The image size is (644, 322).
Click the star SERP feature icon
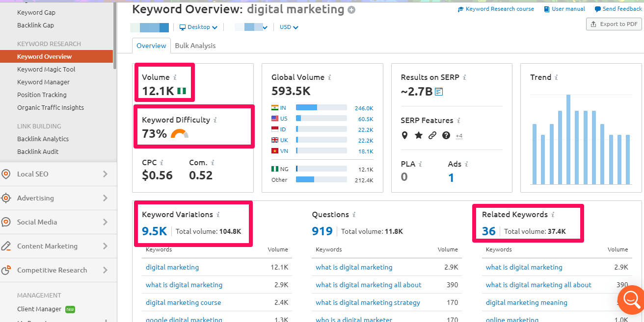tap(418, 135)
